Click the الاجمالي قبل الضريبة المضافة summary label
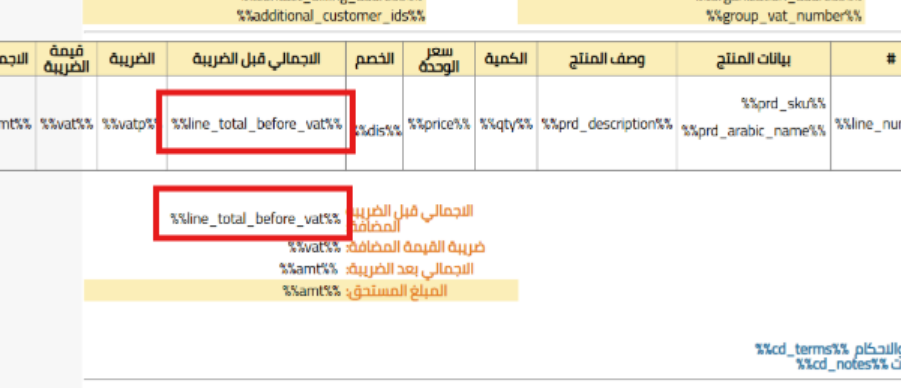The width and height of the screenshot is (901, 388). coord(411,218)
